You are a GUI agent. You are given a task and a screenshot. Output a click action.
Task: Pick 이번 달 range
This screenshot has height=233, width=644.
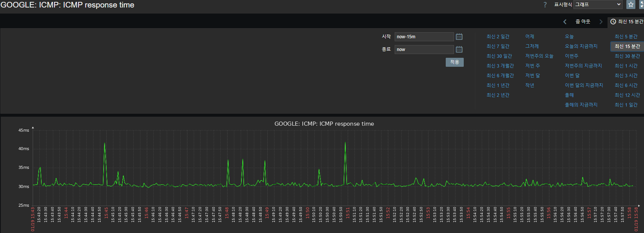coord(572,76)
